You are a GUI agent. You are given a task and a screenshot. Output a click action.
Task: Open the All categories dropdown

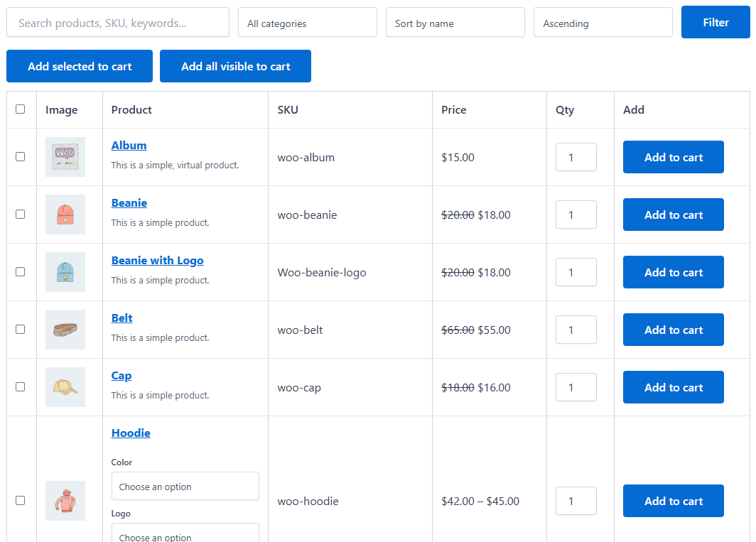tap(307, 22)
